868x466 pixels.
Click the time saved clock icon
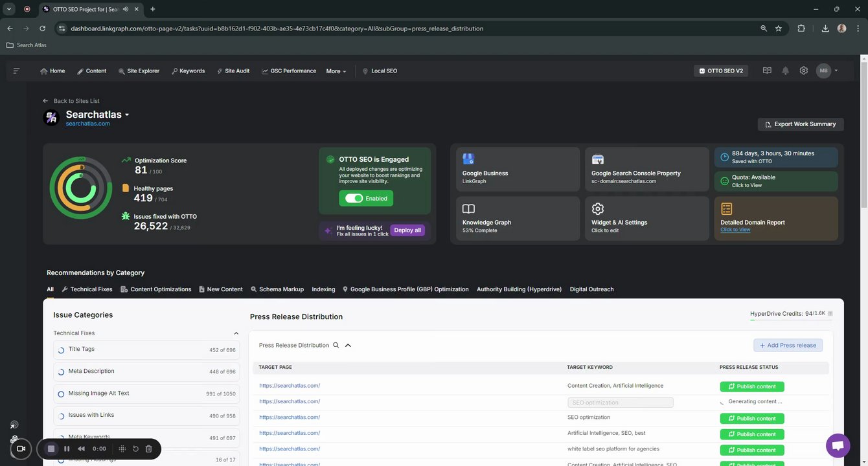point(725,157)
